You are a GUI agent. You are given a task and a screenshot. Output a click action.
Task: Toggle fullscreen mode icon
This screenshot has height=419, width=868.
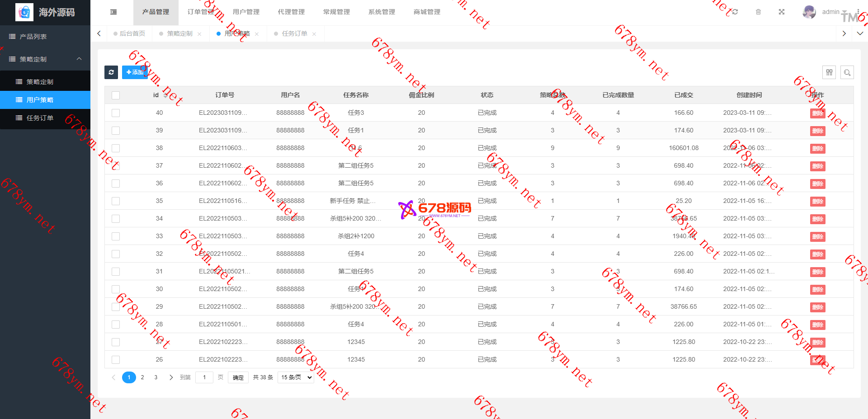[x=782, y=12]
